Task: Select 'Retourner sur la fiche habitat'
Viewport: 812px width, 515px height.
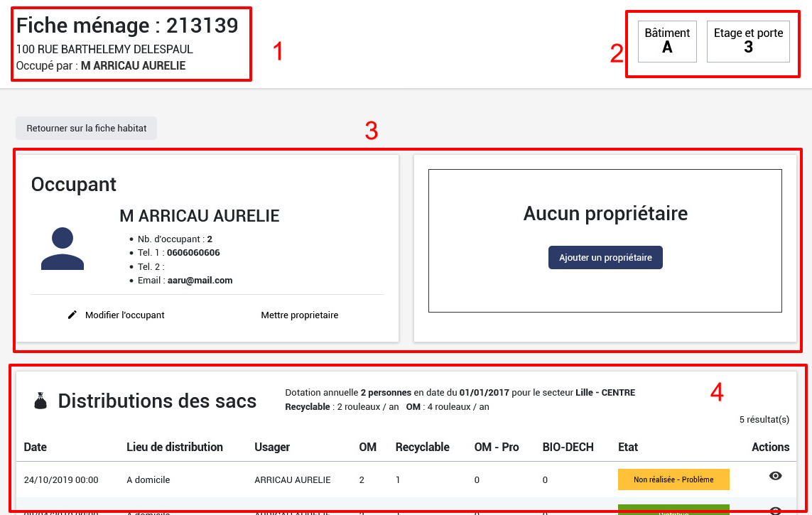Action: [86, 128]
